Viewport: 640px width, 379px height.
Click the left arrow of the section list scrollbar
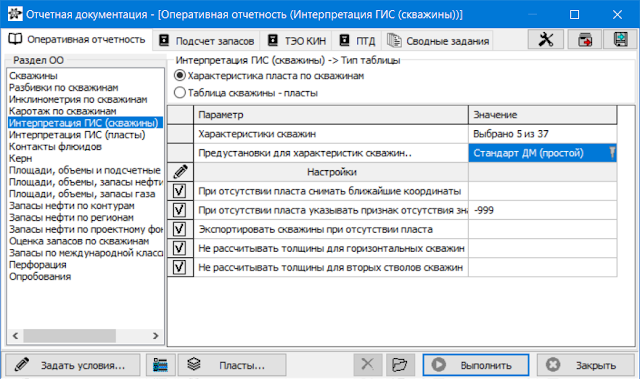(16, 336)
